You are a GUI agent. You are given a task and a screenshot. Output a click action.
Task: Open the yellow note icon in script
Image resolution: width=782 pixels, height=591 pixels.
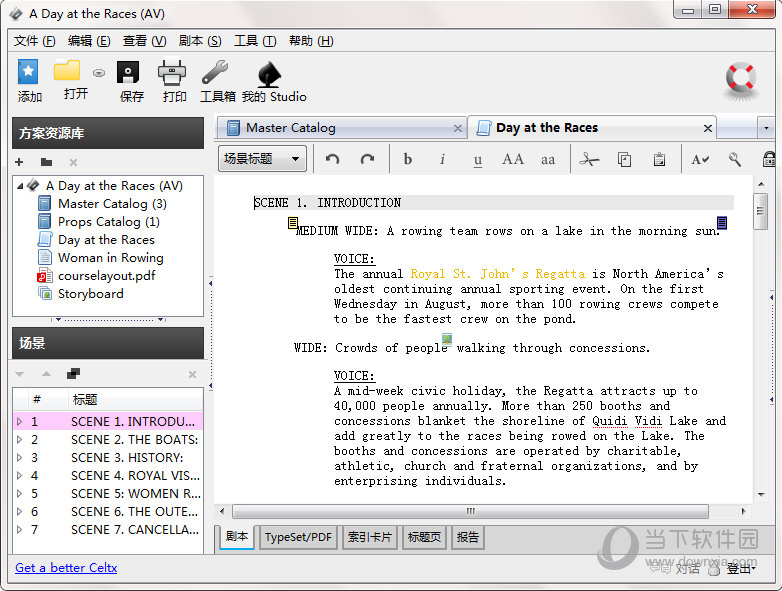[293, 222]
